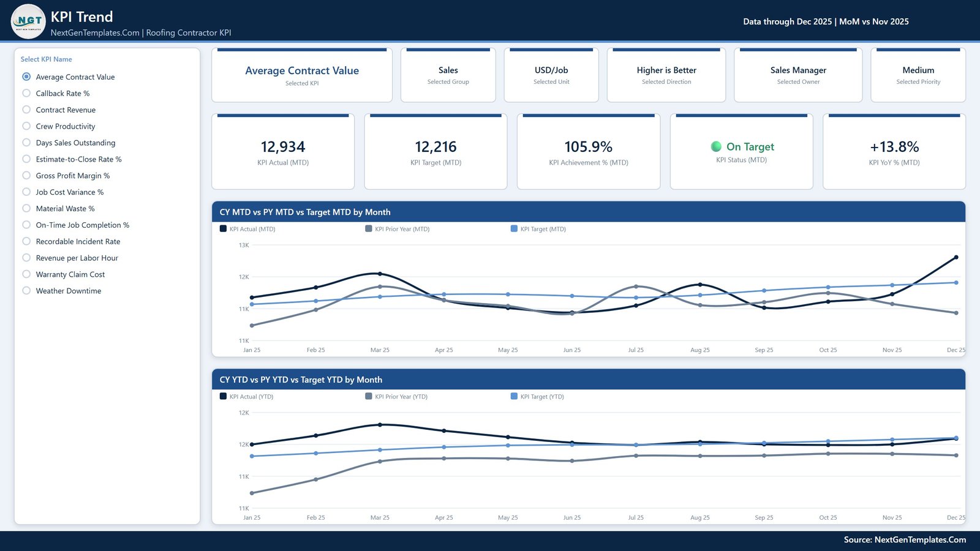Click the CY MTD vs PY MTD chart title
Viewport: 980px width, 551px height.
(305, 212)
